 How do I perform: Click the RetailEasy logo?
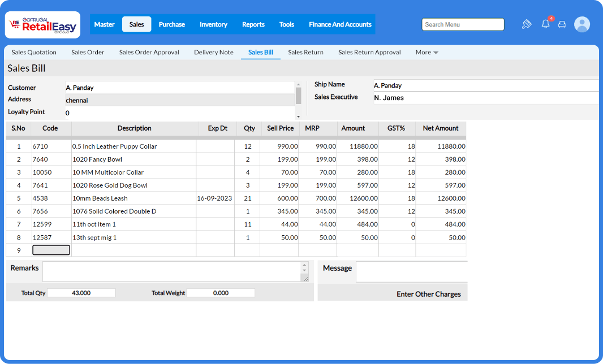42,24
